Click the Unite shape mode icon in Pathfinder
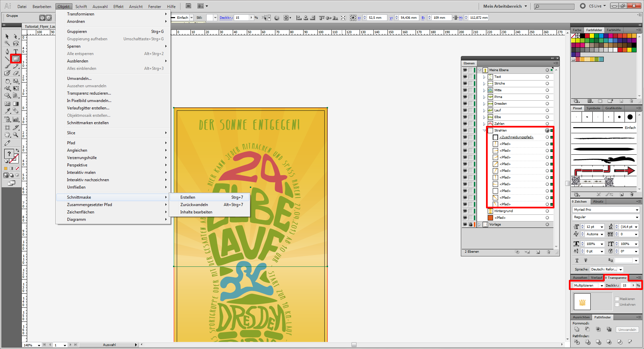This screenshot has width=644, height=349. pyautogui.click(x=577, y=329)
